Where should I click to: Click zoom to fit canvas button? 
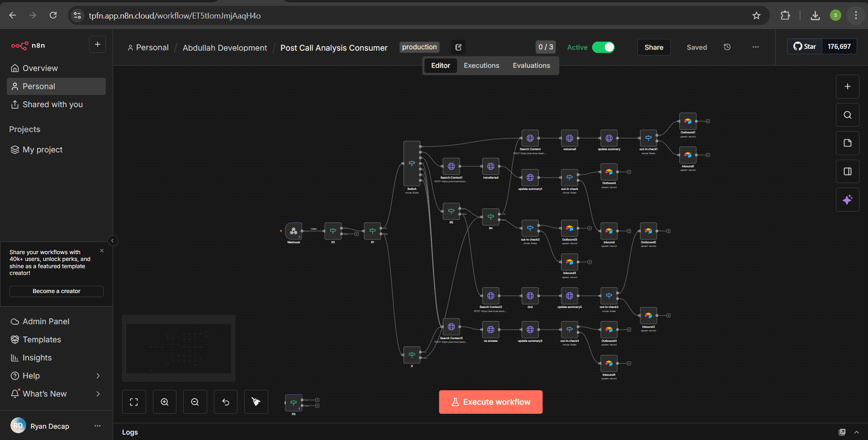click(x=134, y=402)
